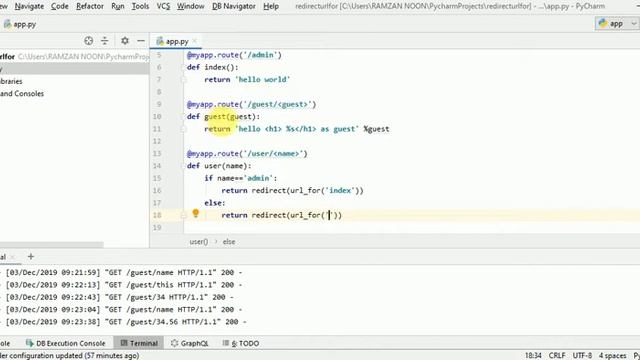
Task: Select the 'braries' item in project tree
Action: (11, 81)
